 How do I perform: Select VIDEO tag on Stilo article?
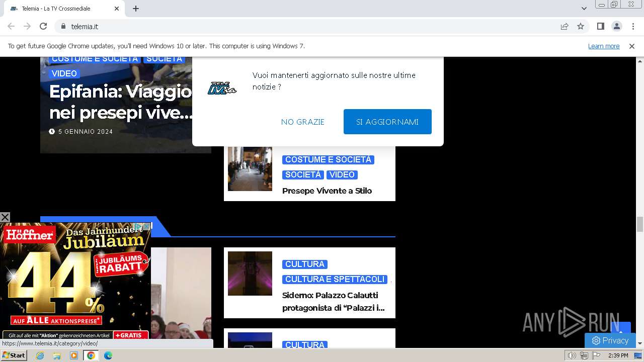[x=342, y=174]
